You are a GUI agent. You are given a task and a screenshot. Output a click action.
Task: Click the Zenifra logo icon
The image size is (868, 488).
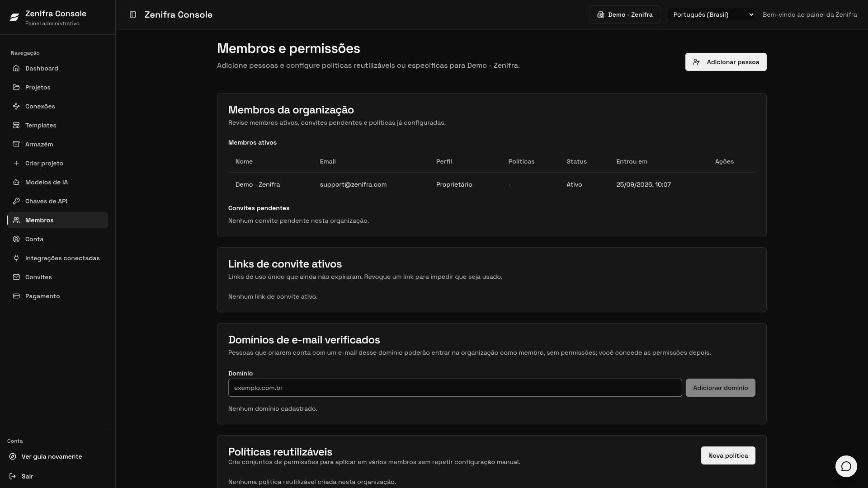[x=14, y=17]
